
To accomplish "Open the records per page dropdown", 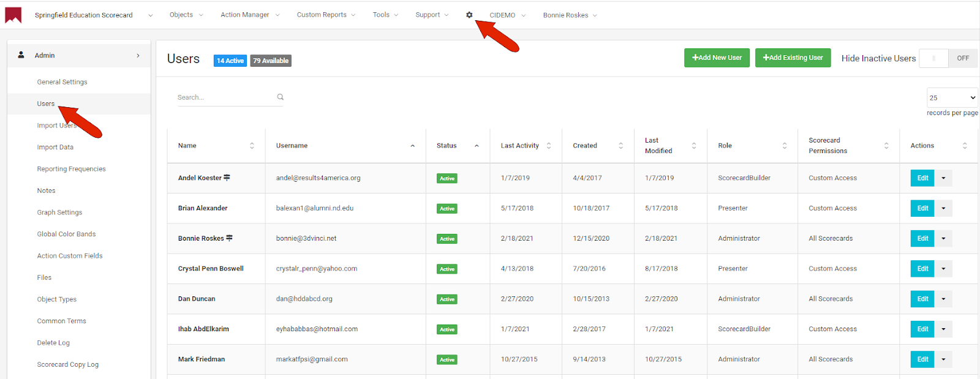I will pyautogui.click(x=952, y=97).
